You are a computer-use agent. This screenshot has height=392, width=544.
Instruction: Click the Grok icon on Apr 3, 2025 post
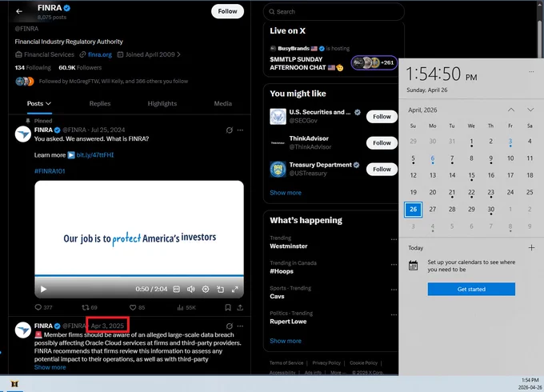click(x=230, y=326)
